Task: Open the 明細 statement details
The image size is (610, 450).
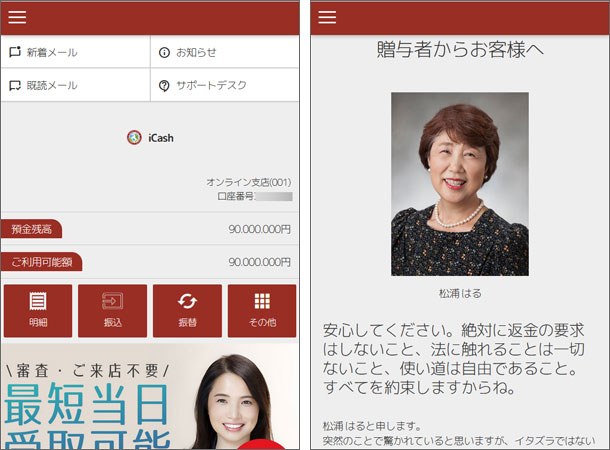Action: pos(38,310)
